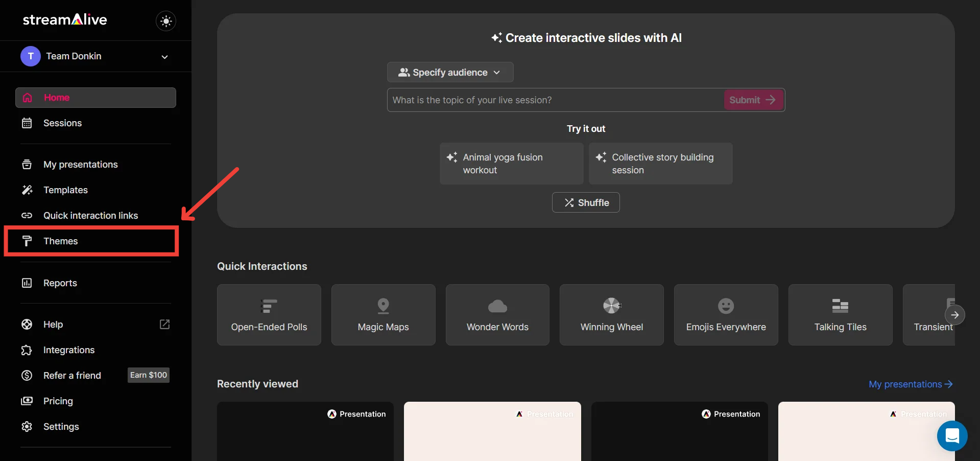Choose the Emojis Everywhere smiley icon

click(x=726, y=306)
